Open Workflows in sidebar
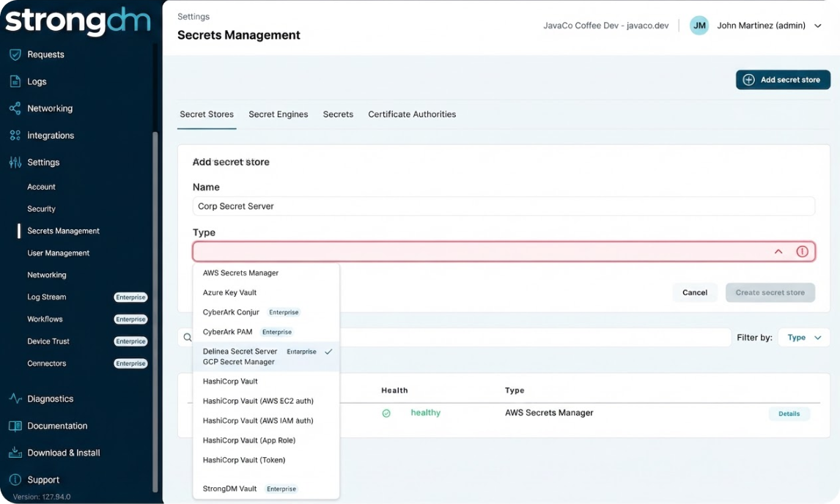 coord(45,319)
